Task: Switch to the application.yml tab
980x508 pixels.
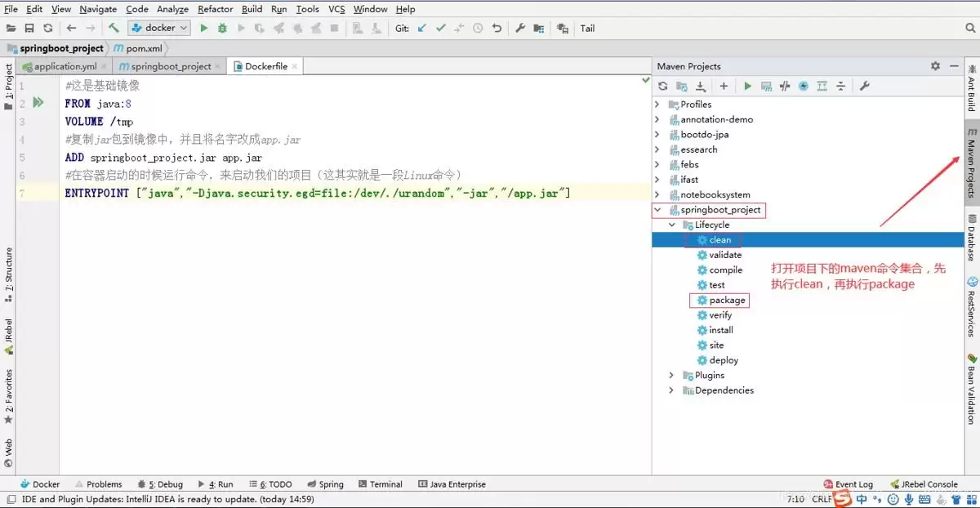Action: tap(64, 66)
